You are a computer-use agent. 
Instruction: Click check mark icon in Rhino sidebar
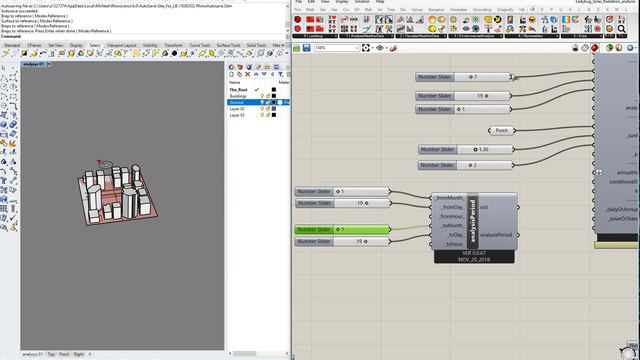13,218
